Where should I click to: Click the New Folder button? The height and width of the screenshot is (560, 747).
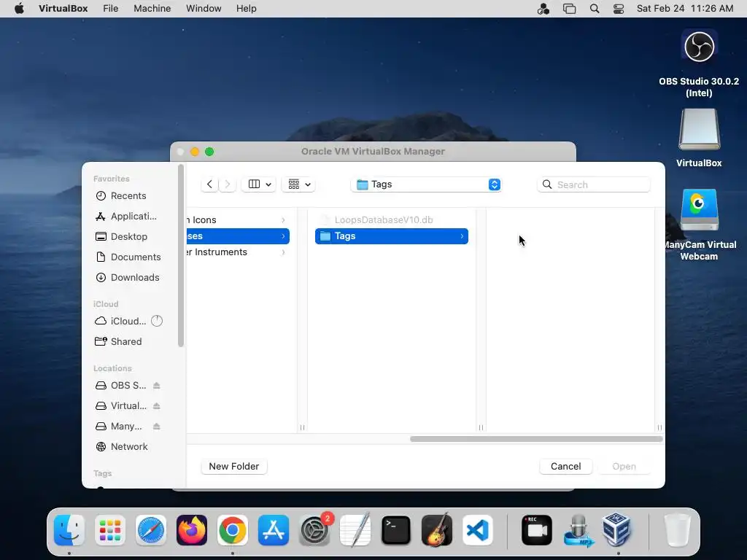point(234,466)
